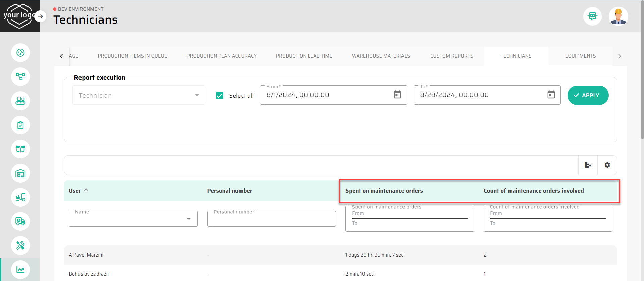Open the workflow diagram sidebar icon
The height and width of the screenshot is (281, 644).
coord(20,77)
